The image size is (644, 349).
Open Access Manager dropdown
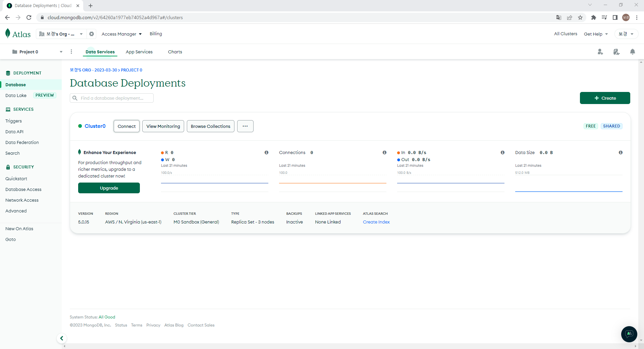pos(122,34)
